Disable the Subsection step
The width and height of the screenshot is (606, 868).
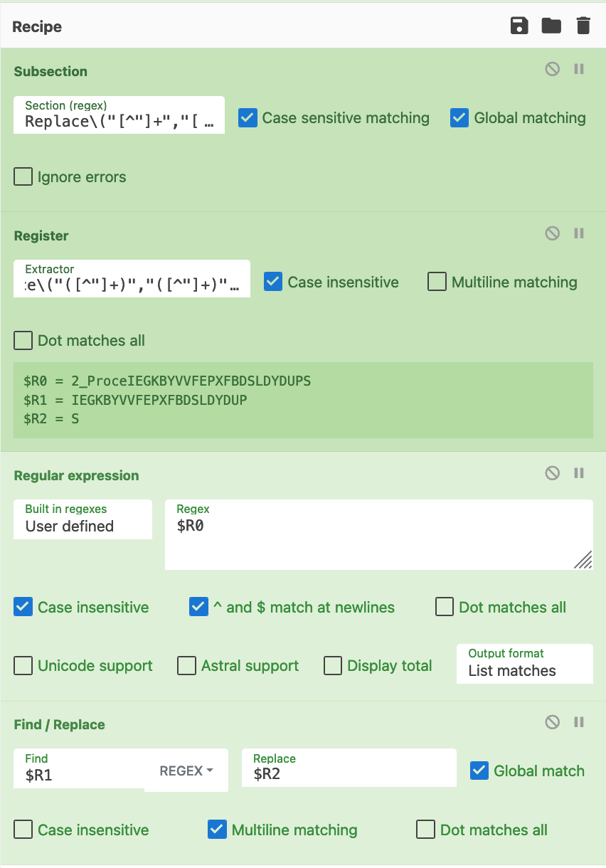[552, 68]
